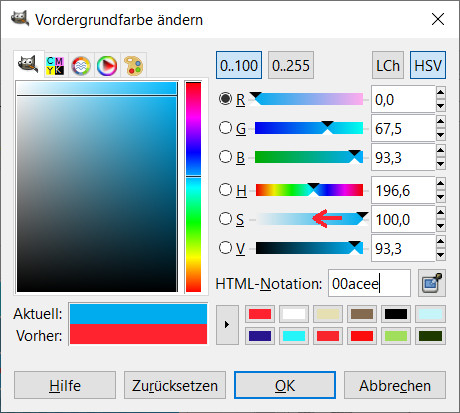Viewport: 460px width, 413px height.
Task: Click the Aktuell blue color preview
Action: [x=138, y=314]
